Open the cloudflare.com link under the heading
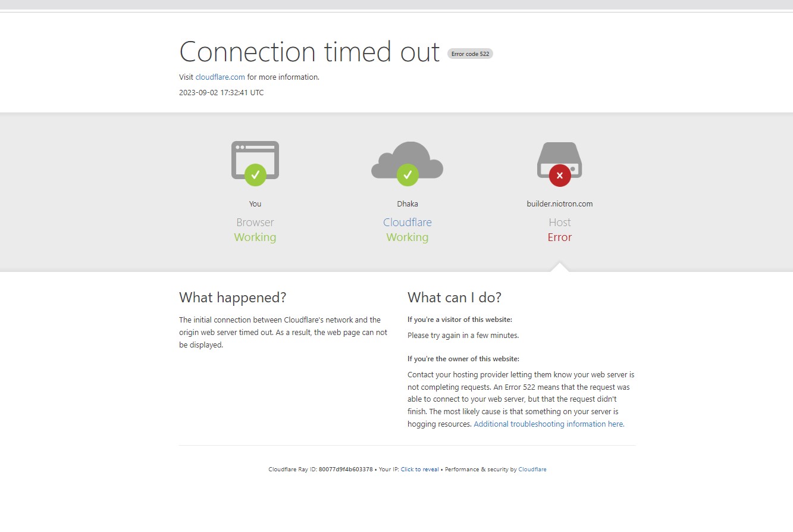The width and height of the screenshot is (793, 532). point(220,77)
